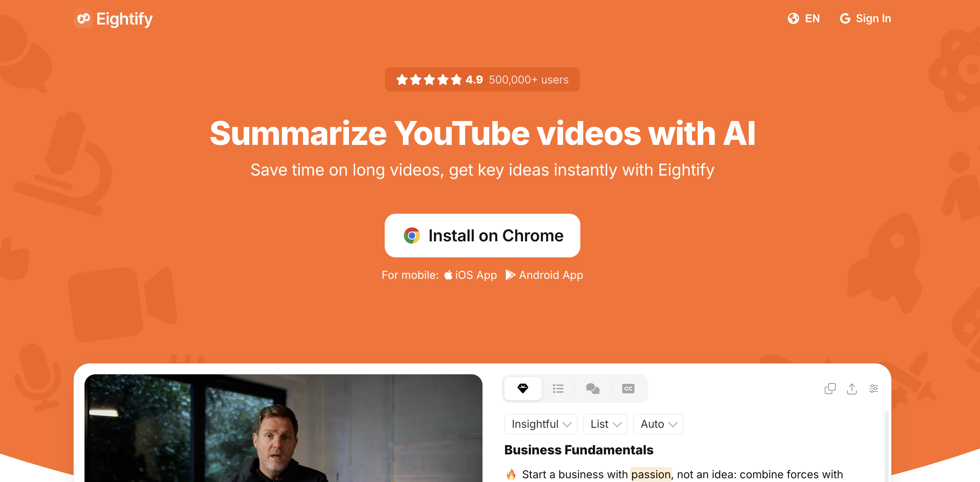Sign In with Google
The height and width of the screenshot is (482, 980).
click(865, 18)
